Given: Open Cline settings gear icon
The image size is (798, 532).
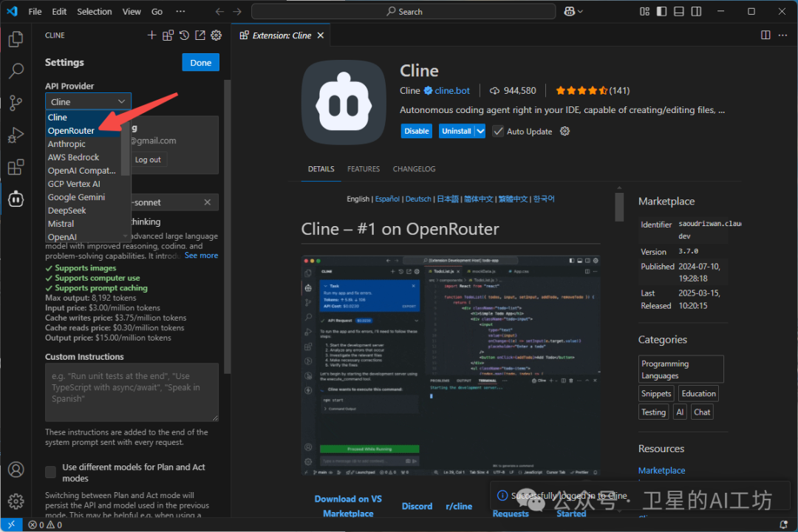Looking at the screenshot, I should (216, 35).
